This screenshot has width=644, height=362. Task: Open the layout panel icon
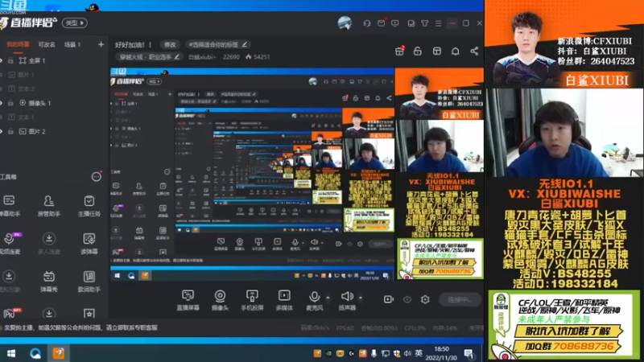tap(436, 51)
